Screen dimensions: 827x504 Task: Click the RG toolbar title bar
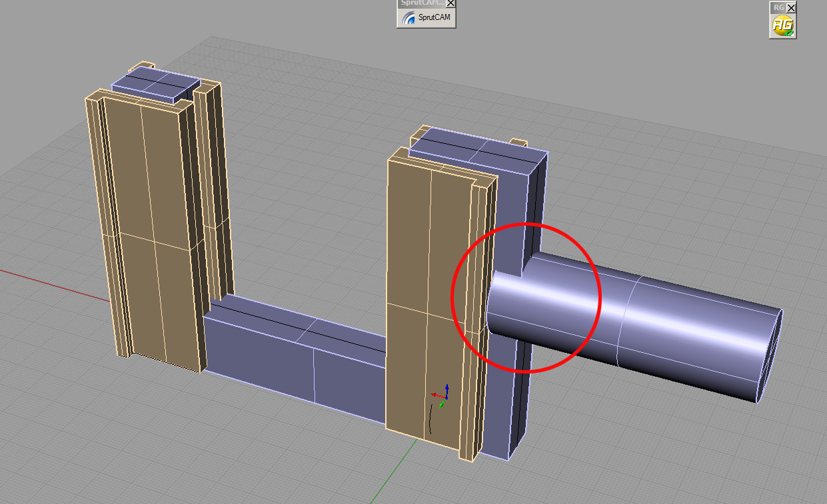pyautogui.click(x=777, y=7)
